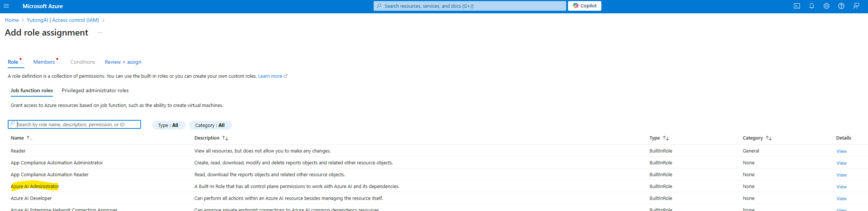Open the notifications bell
The image size is (868, 211).
click(812, 6)
